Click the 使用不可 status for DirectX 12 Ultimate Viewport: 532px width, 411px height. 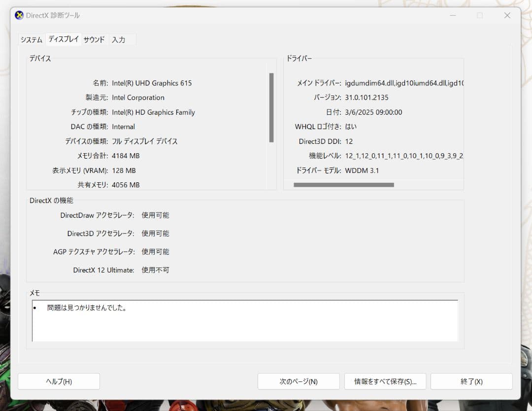155,270
